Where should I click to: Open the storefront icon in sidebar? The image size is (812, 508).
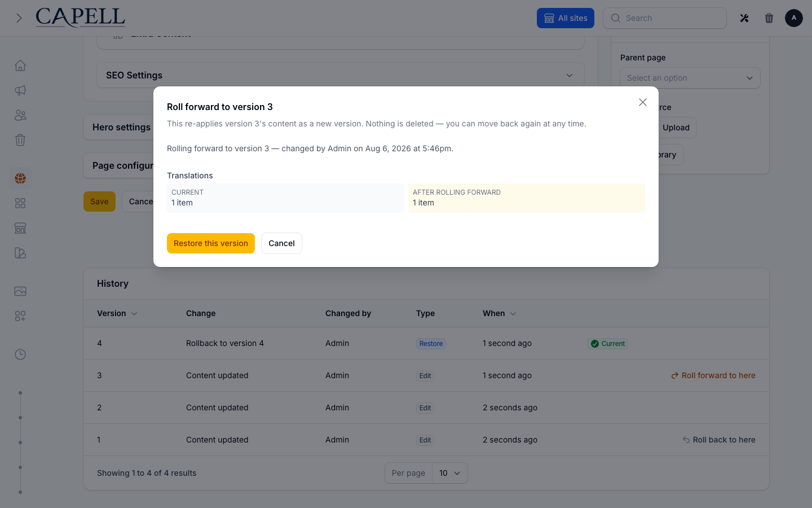(20, 228)
